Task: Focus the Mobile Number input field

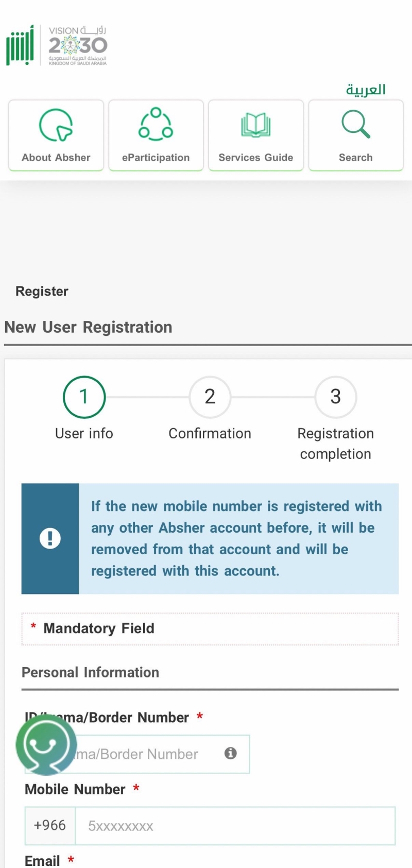Action: (x=235, y=826)
